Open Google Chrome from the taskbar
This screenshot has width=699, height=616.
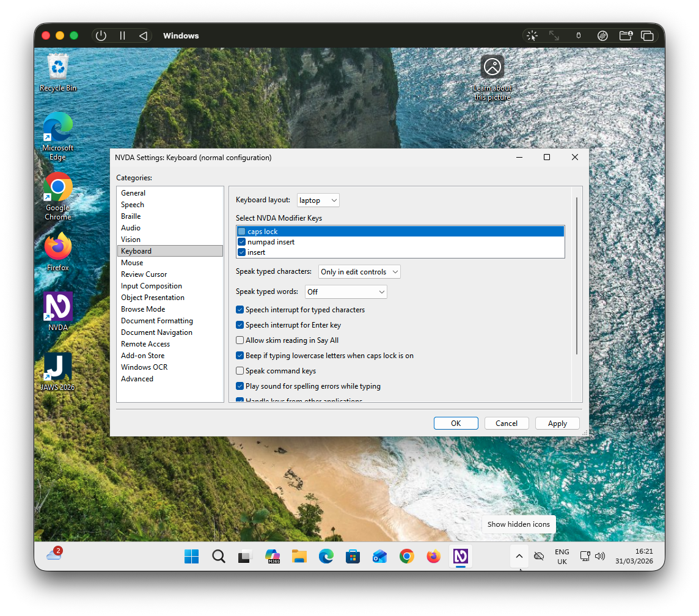[x=406, y=557]
